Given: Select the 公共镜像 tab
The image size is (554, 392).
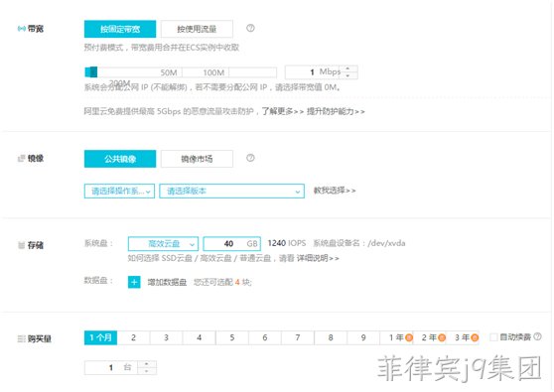Looking at the screenshot, I should [x=120, y=159].
